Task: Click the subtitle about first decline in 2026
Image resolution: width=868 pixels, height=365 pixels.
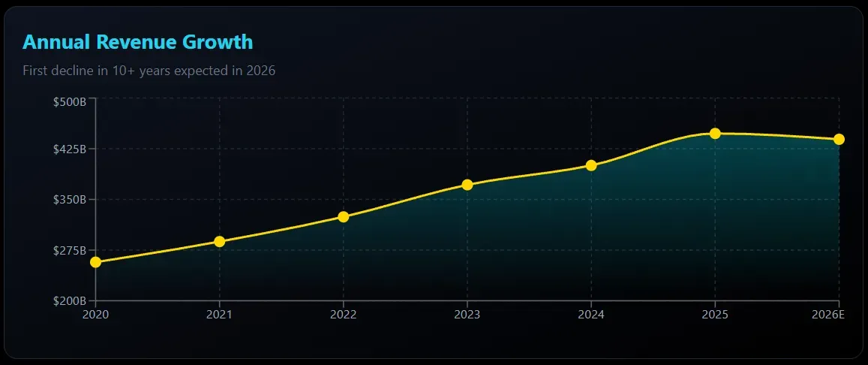Action: pos(149,71)
